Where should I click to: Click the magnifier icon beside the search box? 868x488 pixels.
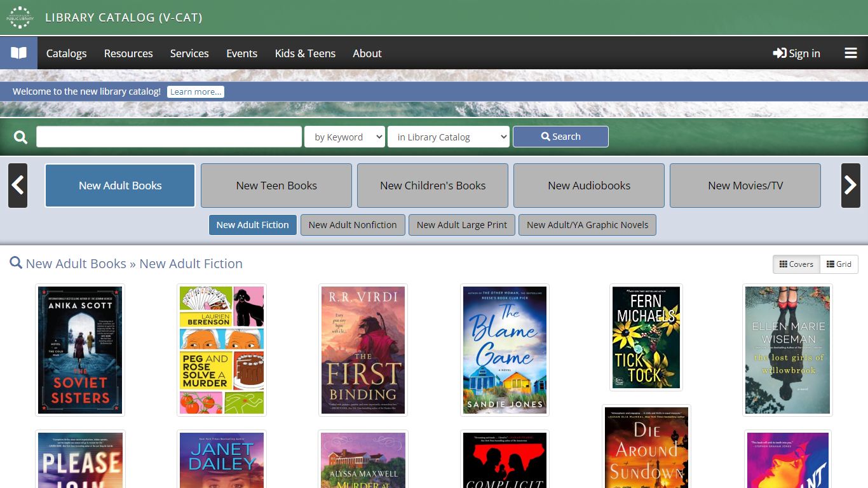(21, 137)
